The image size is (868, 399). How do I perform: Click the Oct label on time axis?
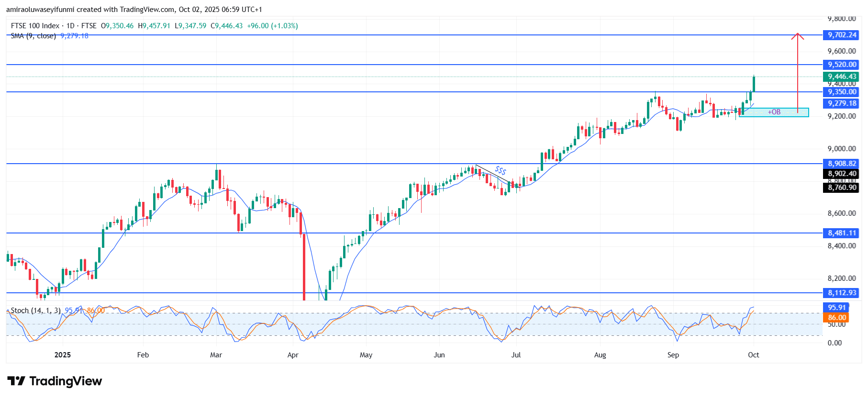coord(753,355)
